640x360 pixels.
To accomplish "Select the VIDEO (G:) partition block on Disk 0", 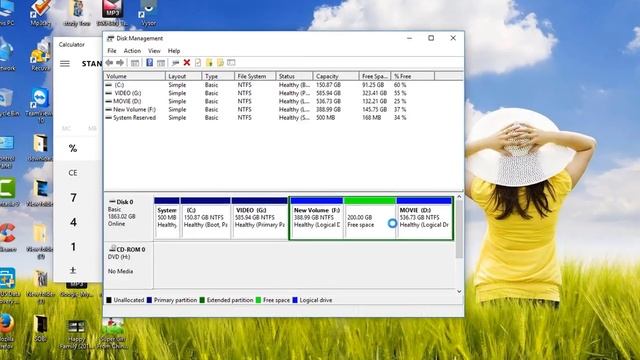I will coord(260,218).
